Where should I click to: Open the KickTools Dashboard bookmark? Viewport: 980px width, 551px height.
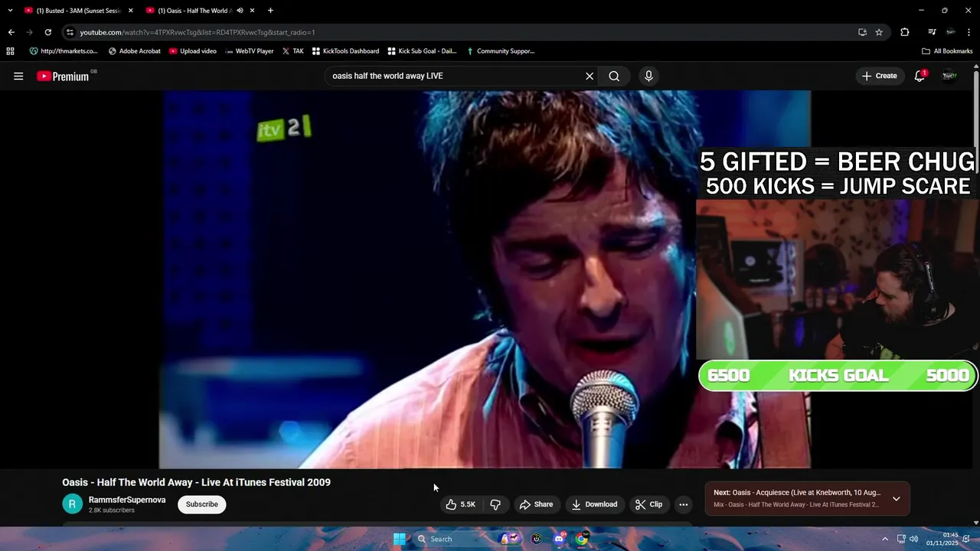point(345,51)
